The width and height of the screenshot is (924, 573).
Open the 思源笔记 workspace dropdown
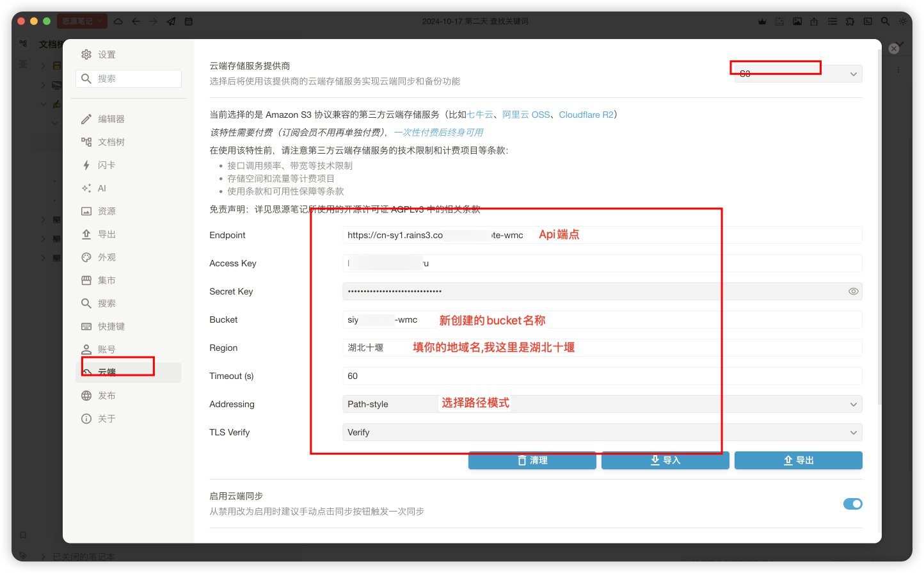click(x=82, y=21)
